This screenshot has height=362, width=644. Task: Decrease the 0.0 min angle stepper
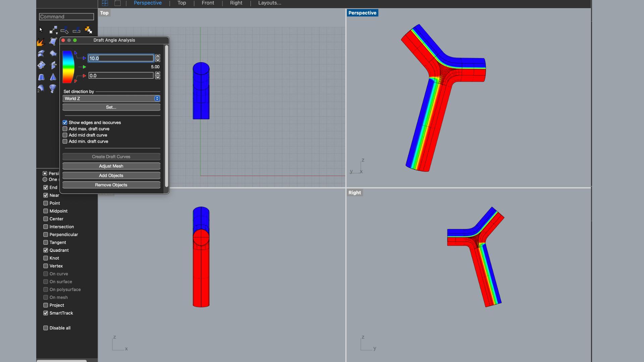point(158,77)
